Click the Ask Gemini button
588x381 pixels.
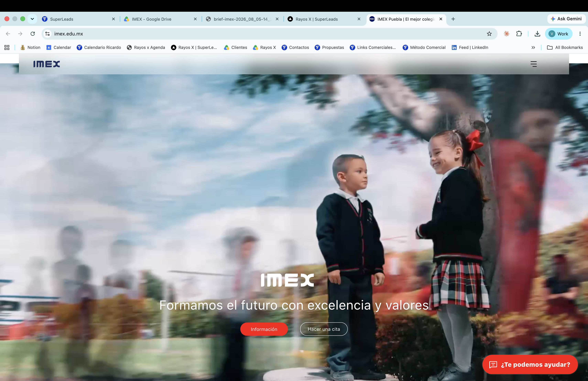(566, 19)
